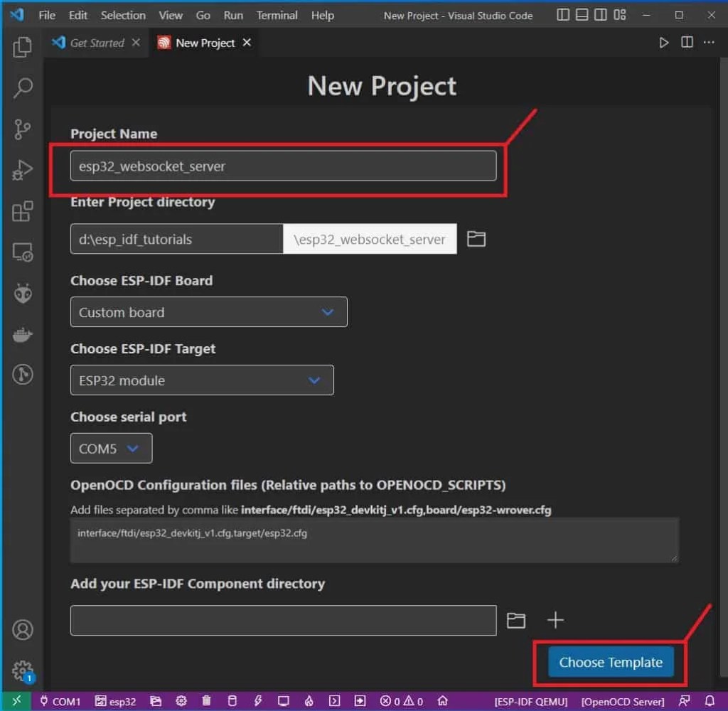Screen dimensions: 728x711
Task: Build, flash and monitor via the flame icon
Action: coord(309,701)
